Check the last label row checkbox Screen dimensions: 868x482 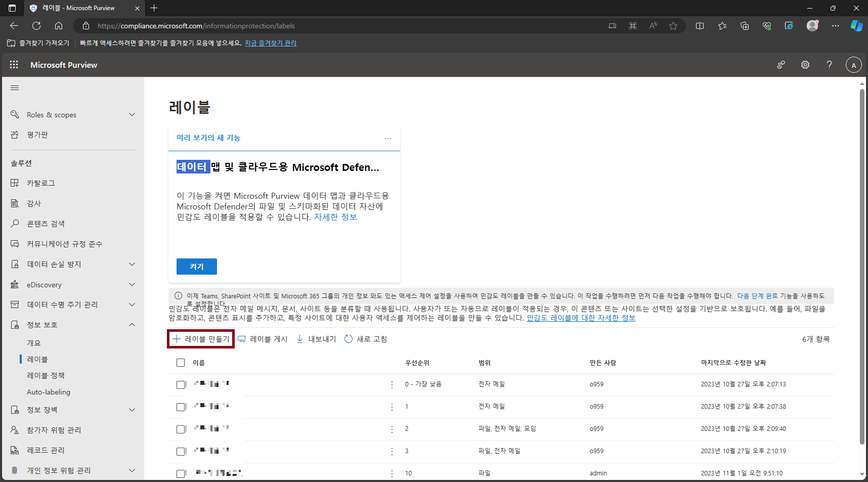point(181,473)
